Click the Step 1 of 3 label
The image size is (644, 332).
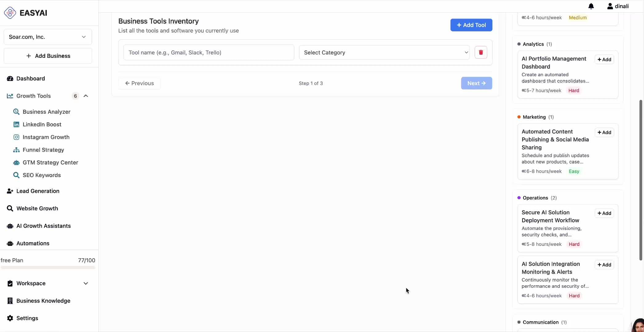pos(311,83)
